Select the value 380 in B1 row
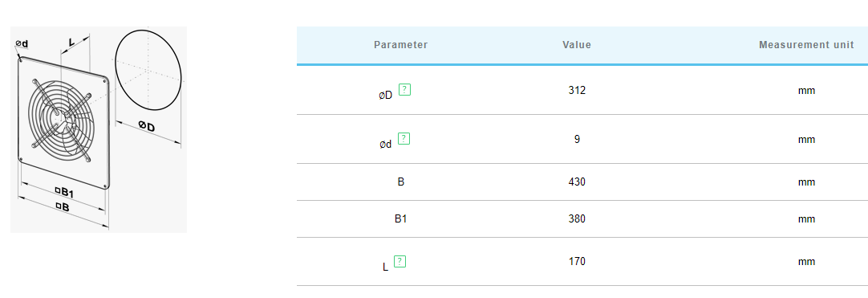Viewport: 868px width, 298px height. point(577,218)
